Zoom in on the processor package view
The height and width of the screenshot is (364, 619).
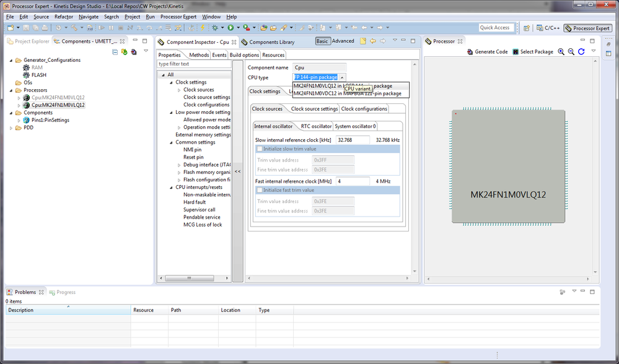[x=561, y=52]
